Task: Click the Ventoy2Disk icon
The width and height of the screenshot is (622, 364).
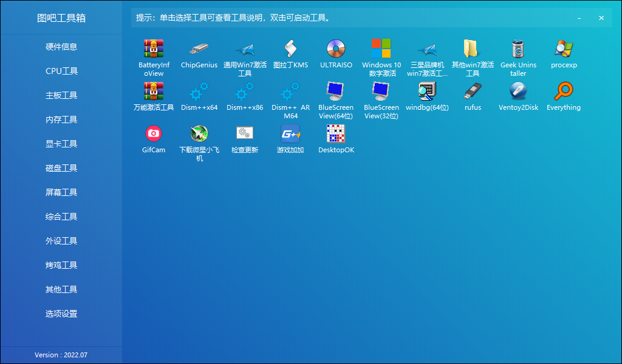Action: click(x=518, y=92)
